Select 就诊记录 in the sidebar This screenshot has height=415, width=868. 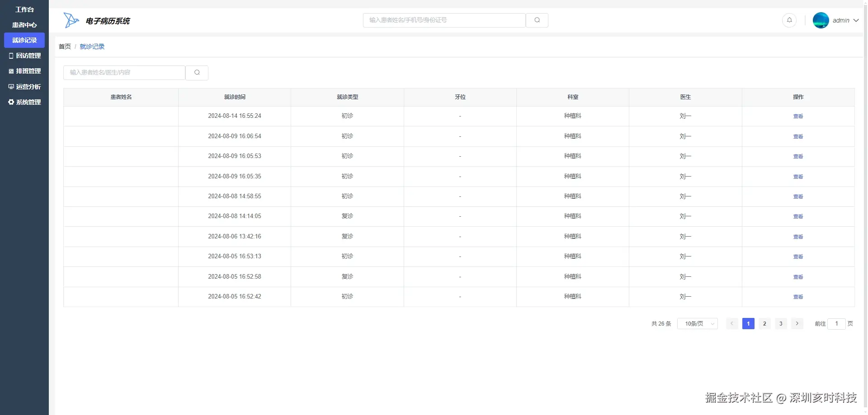pyautogui.click(x=24, y=40)
